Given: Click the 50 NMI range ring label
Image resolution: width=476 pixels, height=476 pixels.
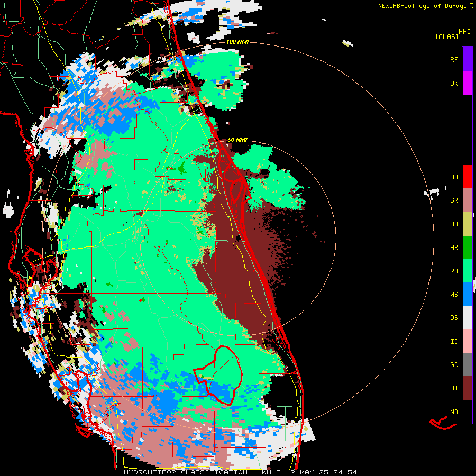Looking at the screenshot, I should pyautogui.click(x=237, y=140).
